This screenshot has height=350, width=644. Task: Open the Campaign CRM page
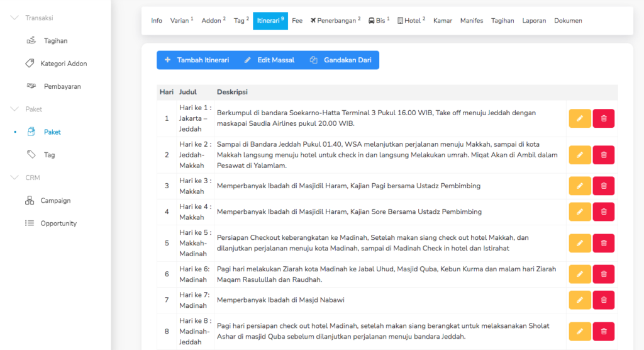[55, 200]
